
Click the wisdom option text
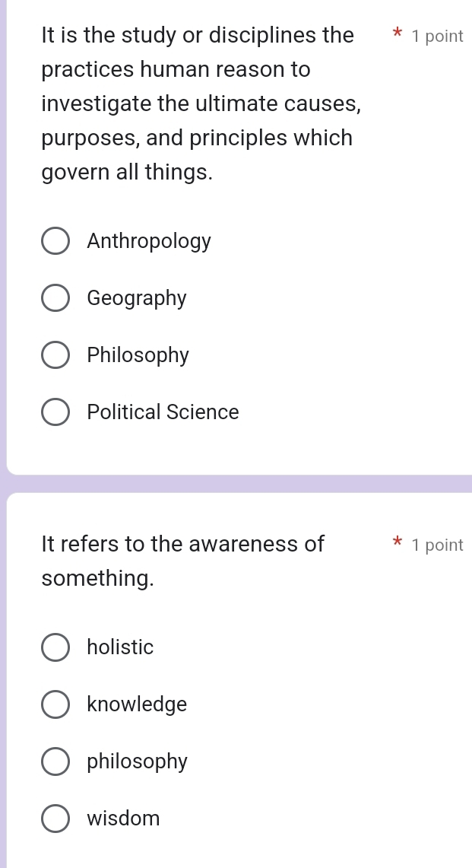123,819
